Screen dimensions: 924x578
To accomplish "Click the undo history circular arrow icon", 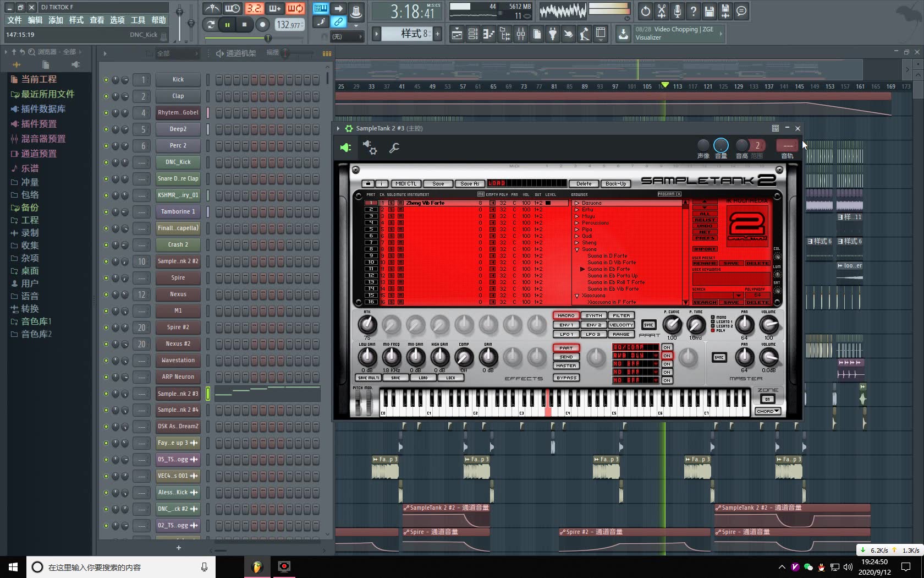I will pyautogui.click(x=646, y=11).
